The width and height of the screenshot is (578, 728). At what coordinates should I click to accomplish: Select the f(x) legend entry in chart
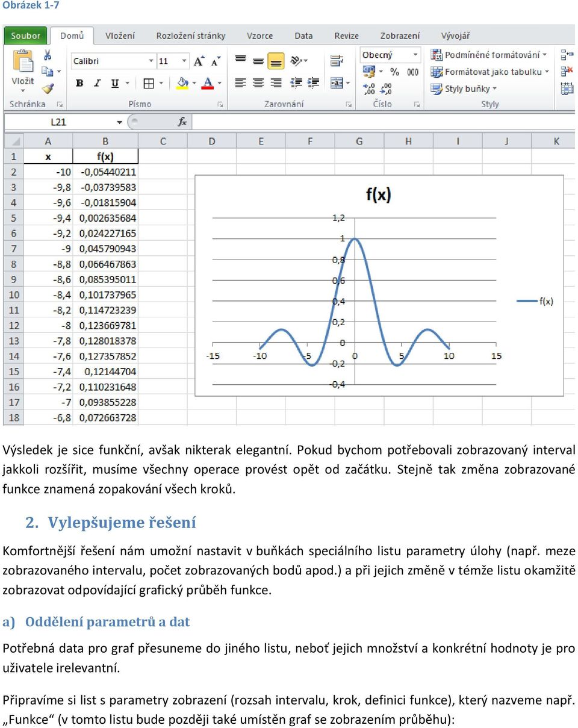point(535,301)
